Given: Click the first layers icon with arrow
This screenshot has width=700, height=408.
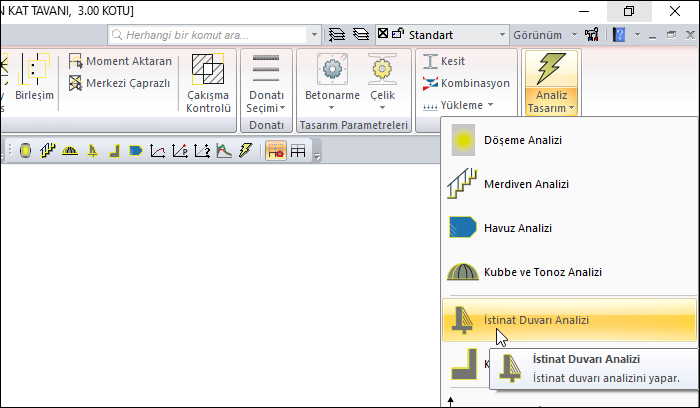Looking at the screenshot, I should pyautogui.click(x=337, y=34).
